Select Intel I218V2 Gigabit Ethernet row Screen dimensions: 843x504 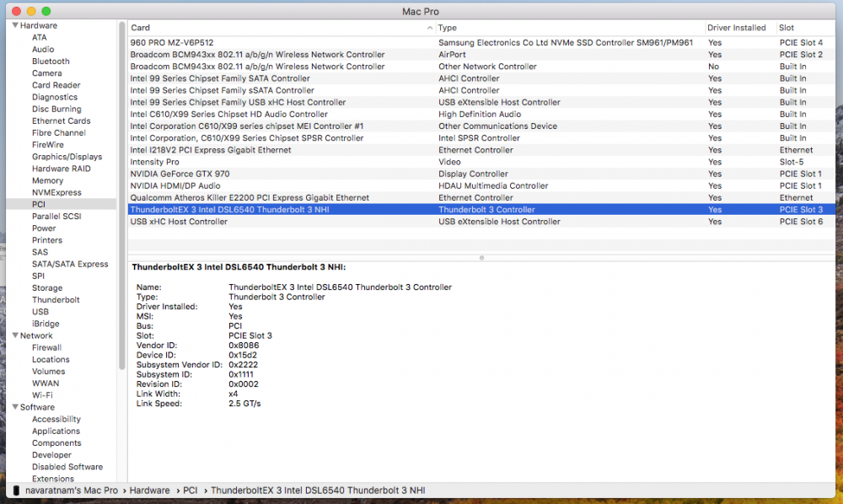481,150
